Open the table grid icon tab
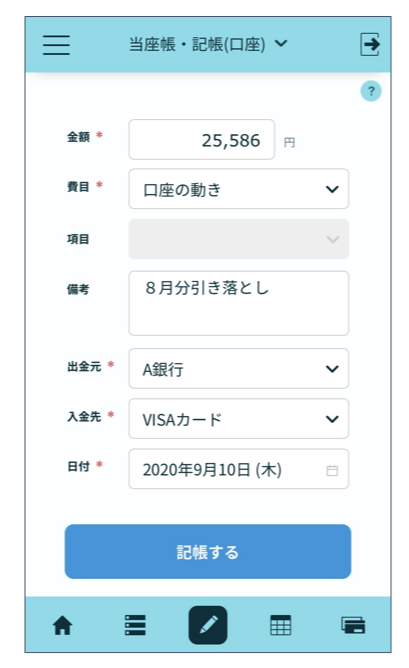Image resolution: width=409 pixels, height=668 pixels. click(x=281, y=625)
